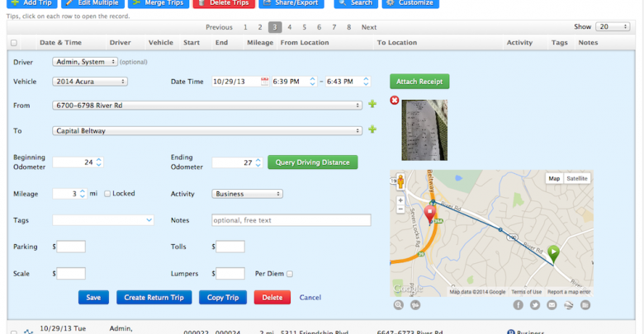The width and height of the screenshot is (644, 334).
Task: Add new From location with green plus
Action: pyautogui.click(x=372, y=104)
